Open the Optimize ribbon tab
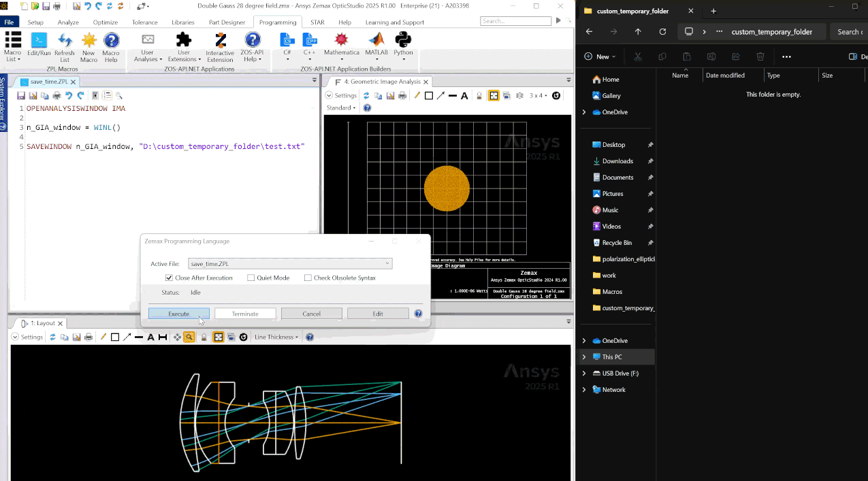Viewport: 868px width, 481px height. (x=106, y=22)
